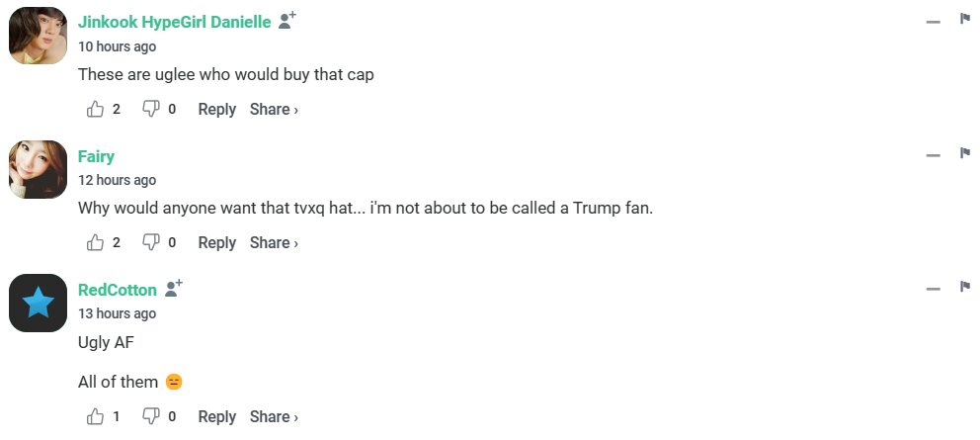View Fairy's profile avatar picture
The height and width of the screenshot is (440, 980).
click(x=38, y=169)
